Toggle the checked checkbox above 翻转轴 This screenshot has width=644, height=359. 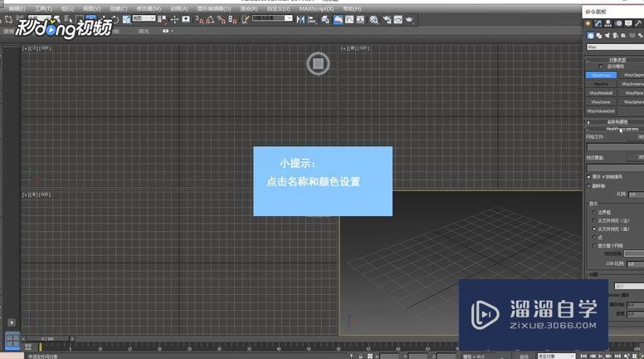tap(588, 177)
